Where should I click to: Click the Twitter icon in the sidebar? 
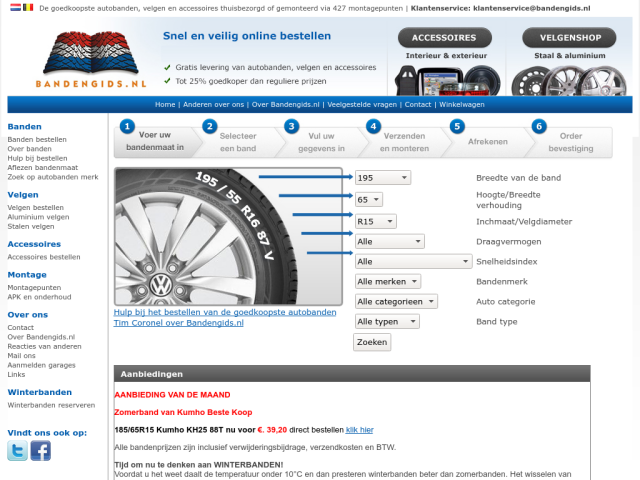(x=17, y=451)
